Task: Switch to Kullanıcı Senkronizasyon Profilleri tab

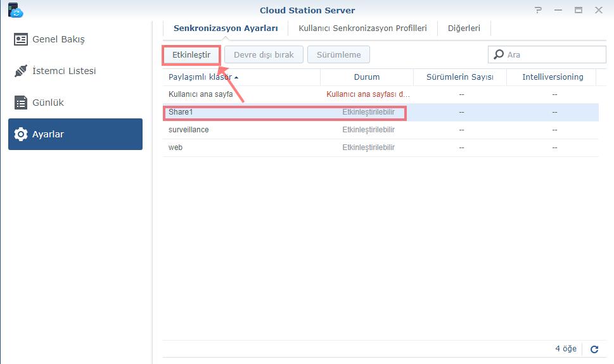Action: coord(362,28)
